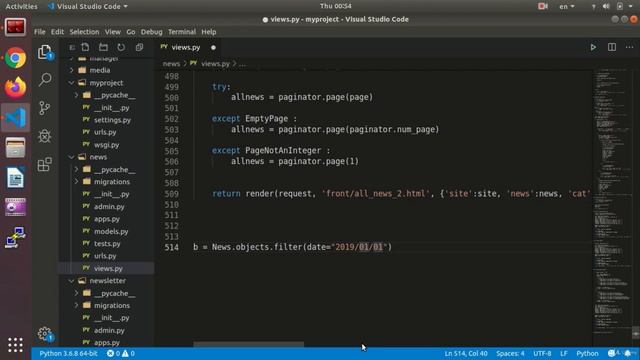Image resolution: width=640 pixels, height=360 pixels.
Task: Open the Explorer view in activity bar
Action: 45,52
